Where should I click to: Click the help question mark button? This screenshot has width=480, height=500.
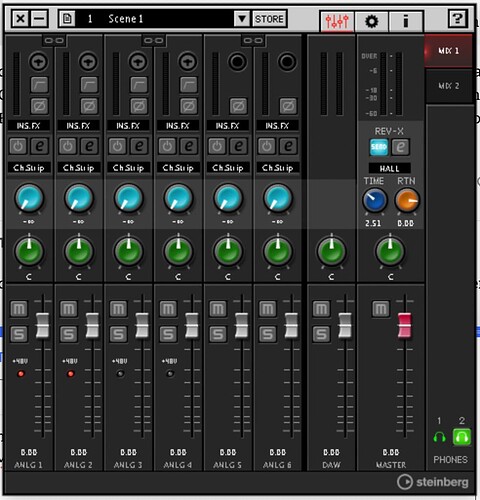(x=457, y=19)
